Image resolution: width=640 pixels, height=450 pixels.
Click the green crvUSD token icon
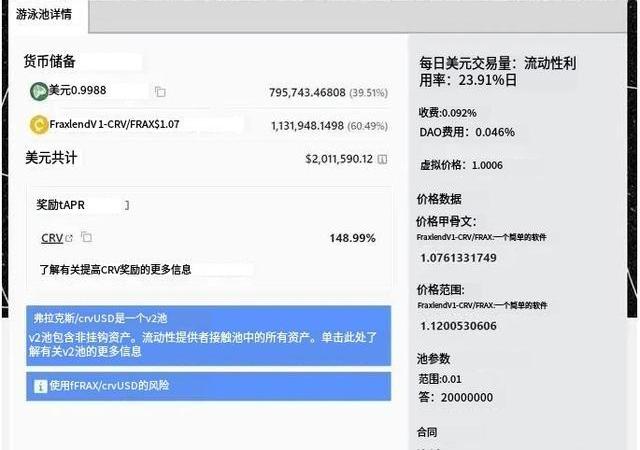tap(39, 91)
